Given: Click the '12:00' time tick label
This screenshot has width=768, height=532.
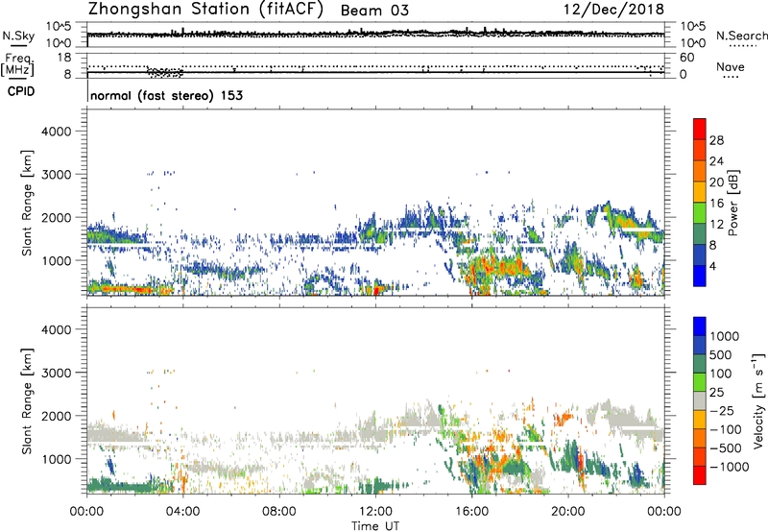Looking at the screenshot, I should point(375,512).
